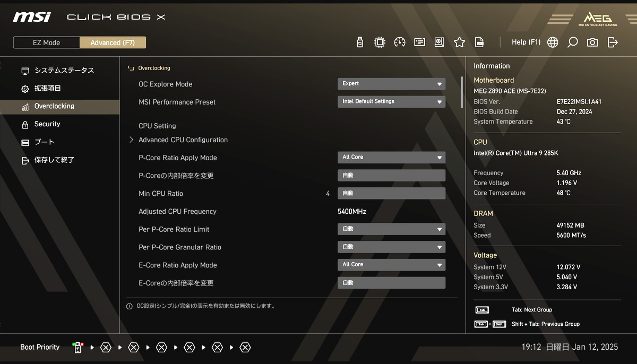Click the document file icon in toolbar
637x364 pixels.
click(479, 42)
